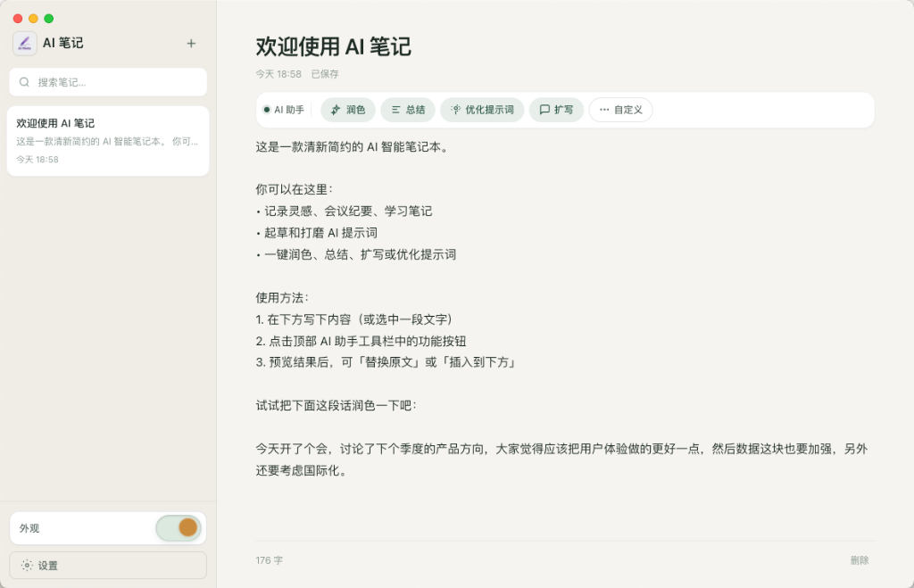The width and height of the screenshot is (914, 588).
Task: Click bullet 起草和打磨 AI 提示词
Action: 317,233
